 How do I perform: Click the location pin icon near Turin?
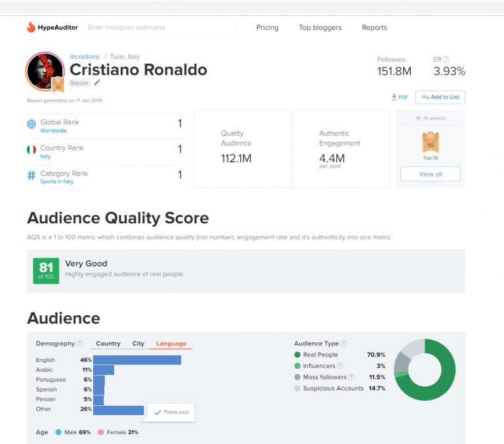[x=106, y=56]
